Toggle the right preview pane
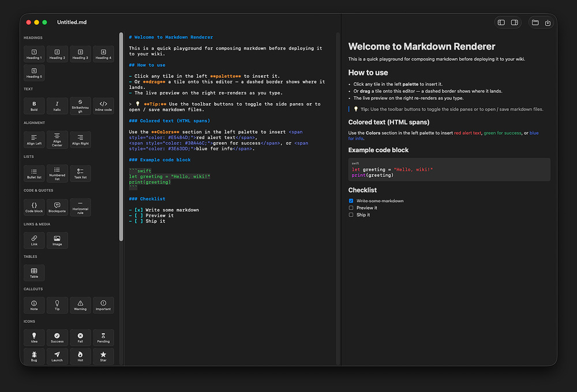 (x=515, y=22)
